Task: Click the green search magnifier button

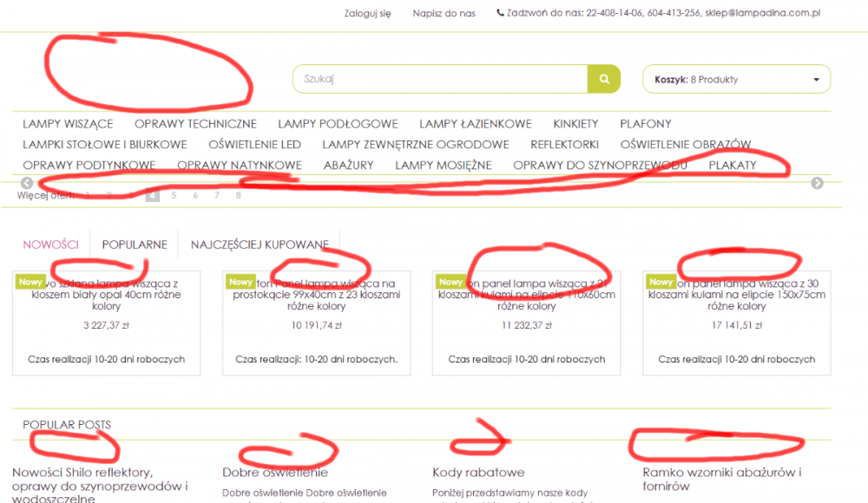Action: (x=604, y=79)
